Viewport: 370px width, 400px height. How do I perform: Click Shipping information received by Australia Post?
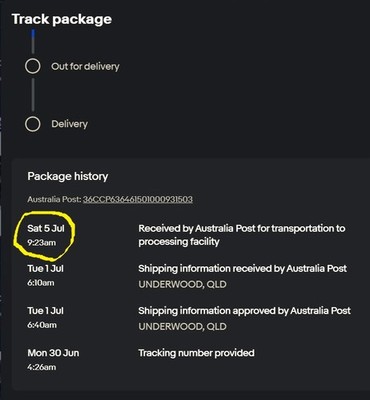tap(243, 269)
